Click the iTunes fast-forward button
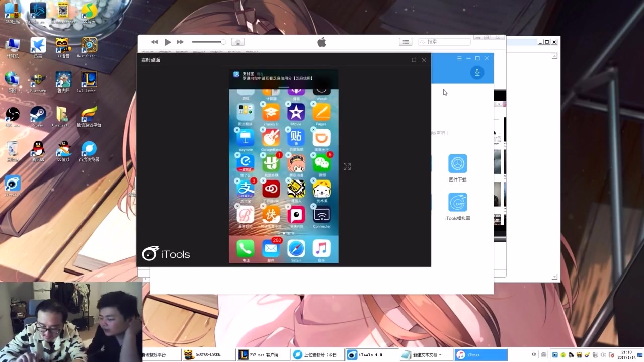 pos(180,42)
